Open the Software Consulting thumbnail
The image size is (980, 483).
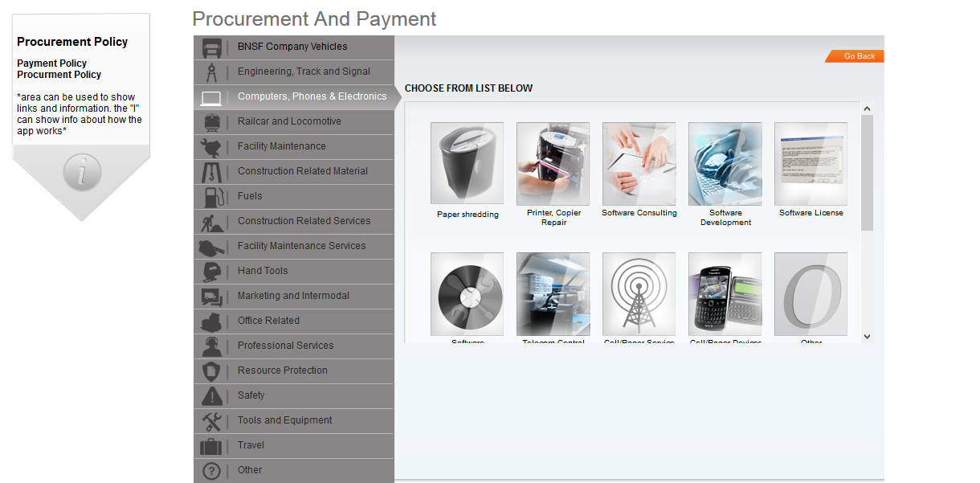click(639, 164)
